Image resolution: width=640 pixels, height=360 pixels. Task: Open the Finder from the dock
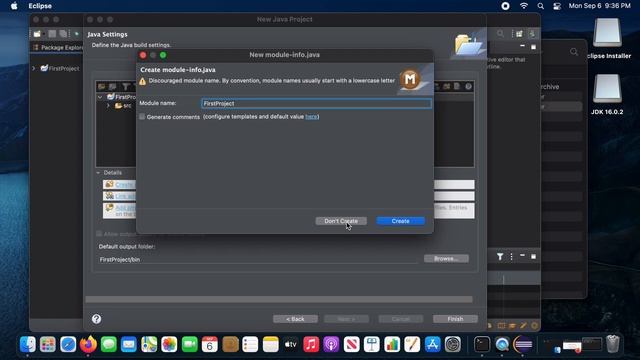[x=28, y=344]
